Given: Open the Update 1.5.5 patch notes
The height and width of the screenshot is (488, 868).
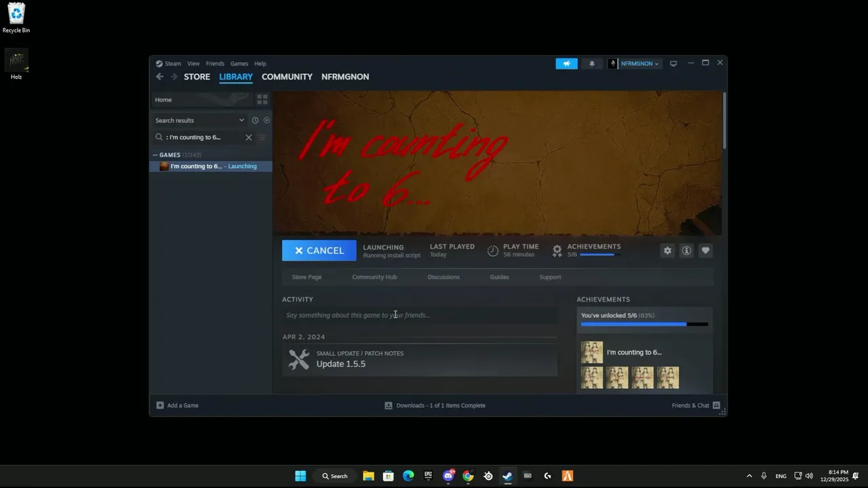Looking at the screenshot, I should (x=420, y=359).
